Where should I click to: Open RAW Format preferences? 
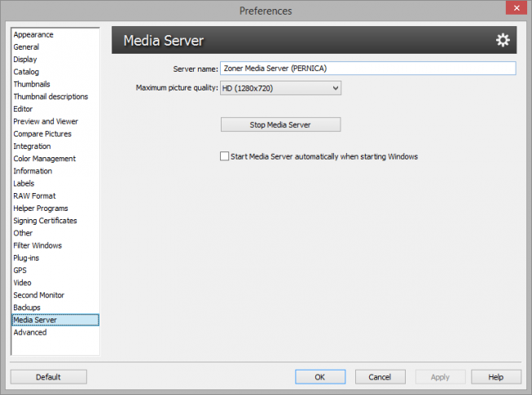coord(34,196)
